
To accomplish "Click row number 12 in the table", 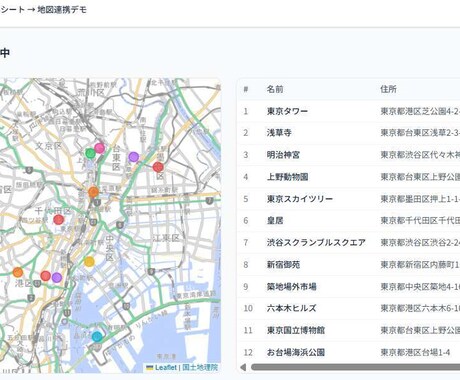I will point(247,352).
